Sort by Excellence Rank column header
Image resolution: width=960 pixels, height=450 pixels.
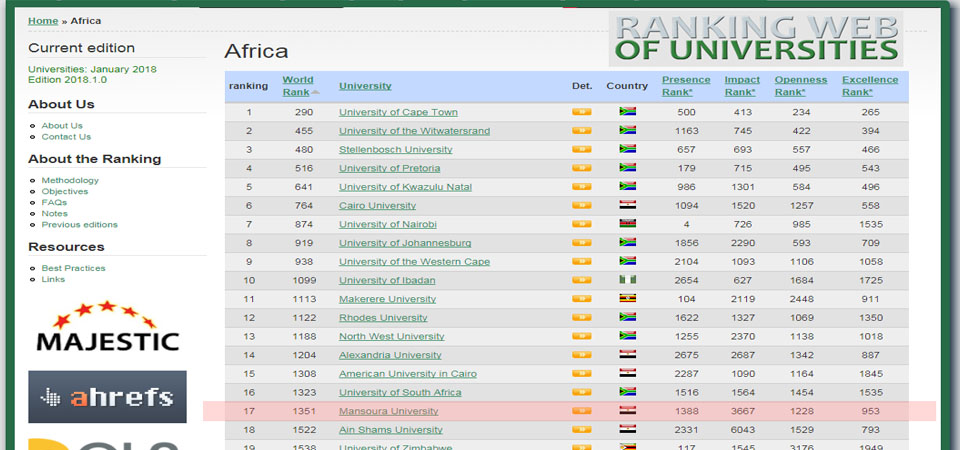[x=870, y=86]
